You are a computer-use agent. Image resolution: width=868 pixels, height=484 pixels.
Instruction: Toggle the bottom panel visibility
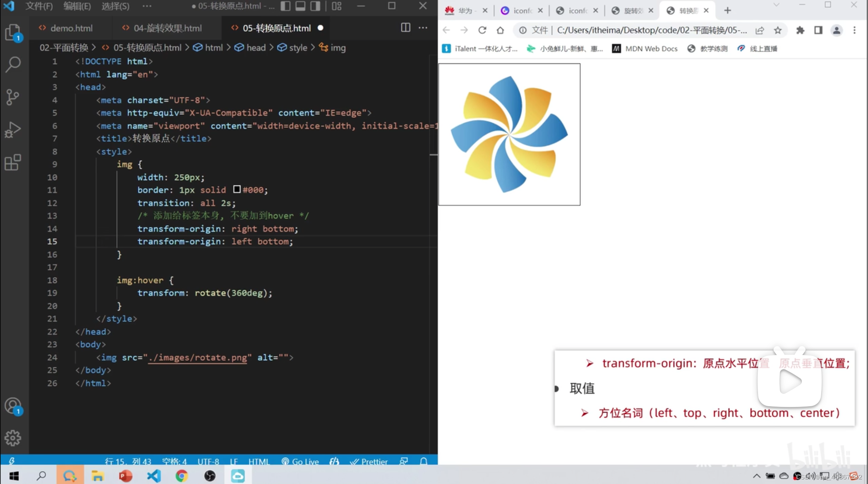tap(301, 6)
